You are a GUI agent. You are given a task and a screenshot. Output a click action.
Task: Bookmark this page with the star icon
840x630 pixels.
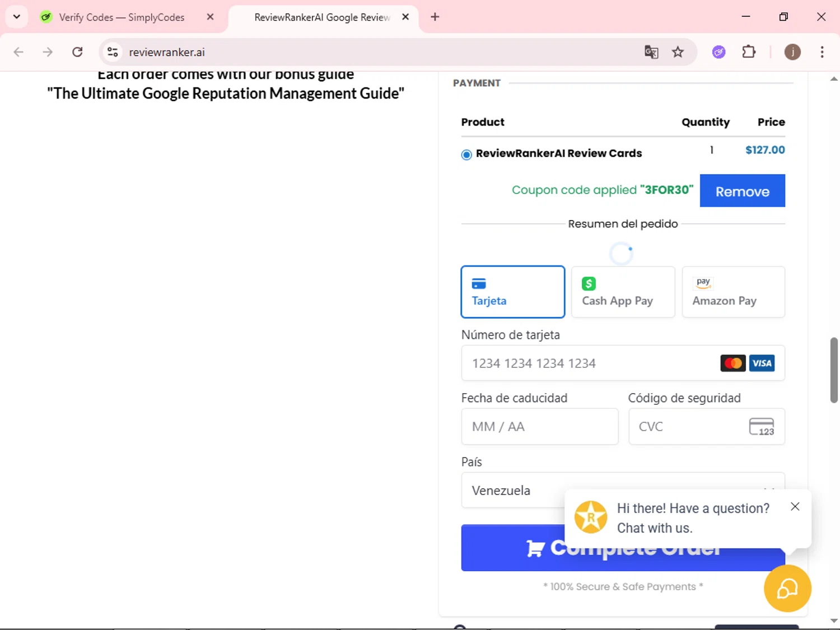(678, 52)
